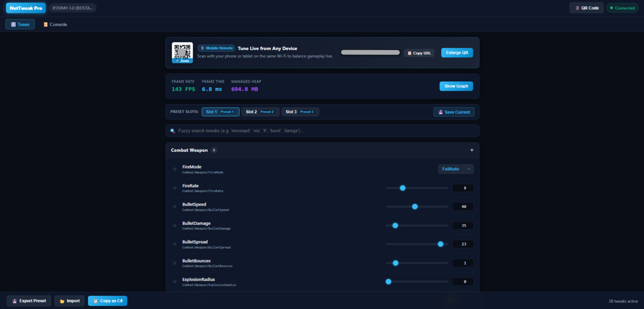Save current values to preset
Viewport: 644px width, 309px height.
[x=454, y=112]
